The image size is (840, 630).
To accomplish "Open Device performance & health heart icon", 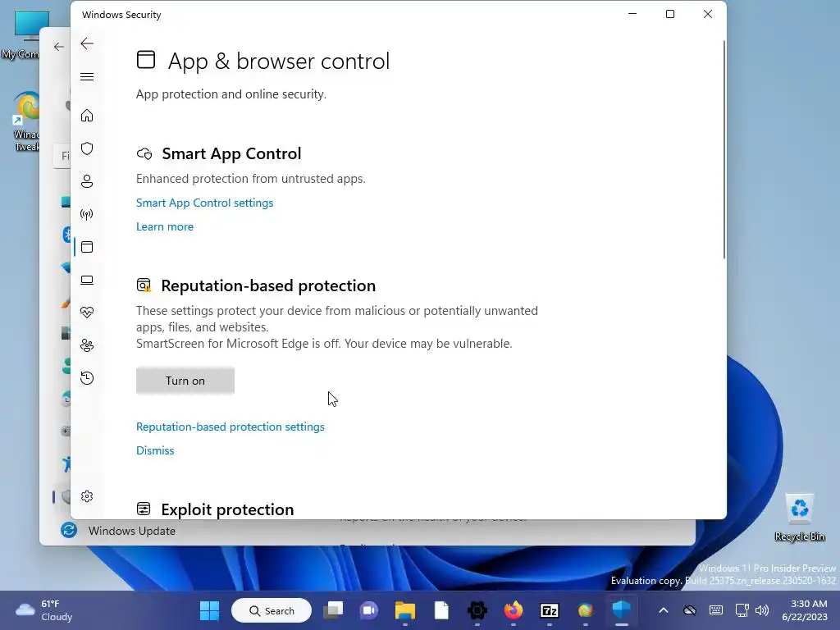I will click(x=87, y=313).
